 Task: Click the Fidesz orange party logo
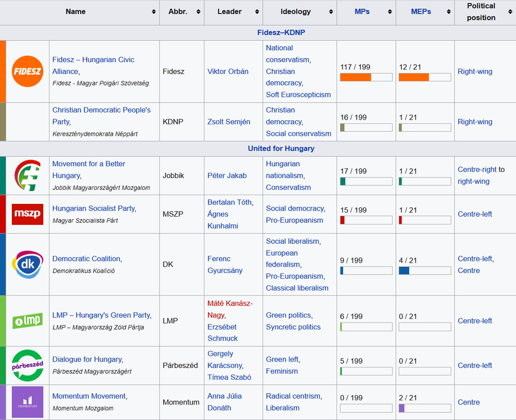click(x=27, y=72)
